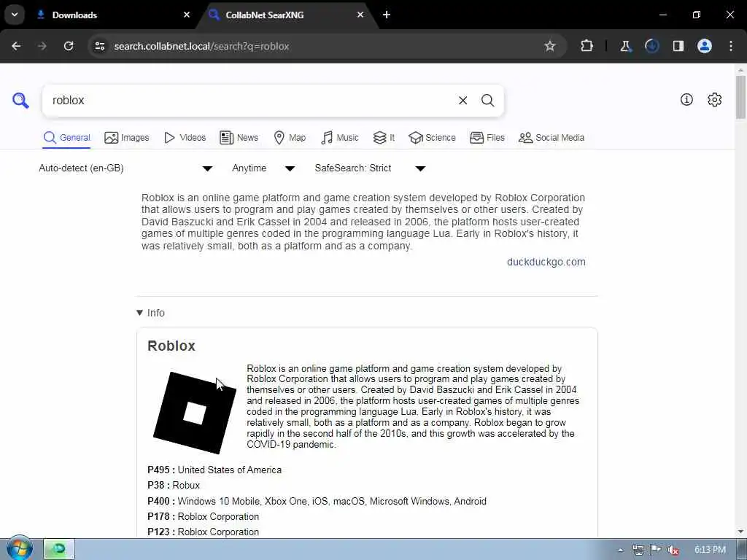The height and width of the screenshot is (560, 747).
Task: View site information icon in address bar
Action: click(99, 46)
